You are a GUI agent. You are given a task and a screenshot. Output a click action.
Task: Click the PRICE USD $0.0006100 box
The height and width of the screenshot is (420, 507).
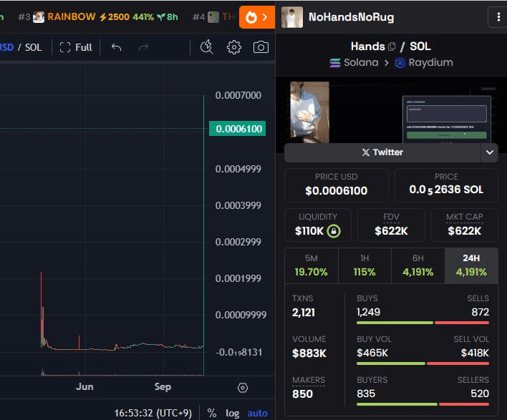point(337,185)
